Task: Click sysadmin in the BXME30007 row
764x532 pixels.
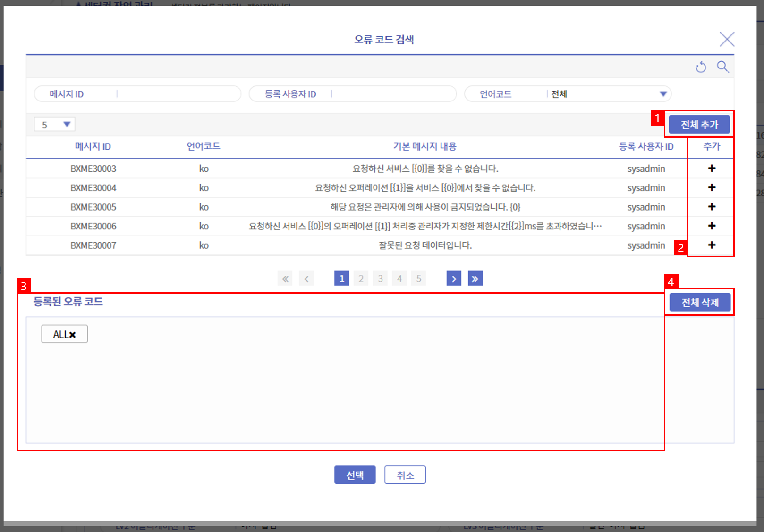Action: click(x=646, y=245)
